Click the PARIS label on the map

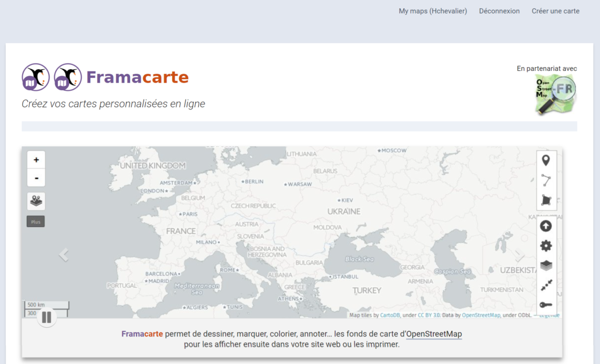coord(188,214)
